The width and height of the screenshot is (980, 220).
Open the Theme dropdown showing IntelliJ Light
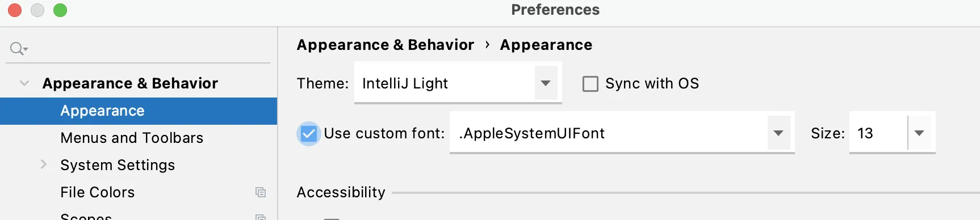tap(458, 83)
